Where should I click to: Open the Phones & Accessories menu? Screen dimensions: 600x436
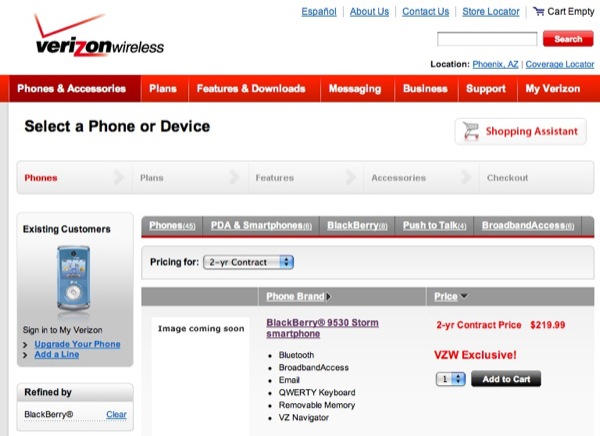[x=71, y=88]
